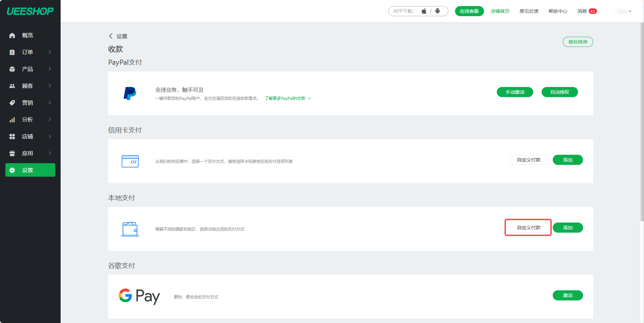Click the page vertical scrollbar
Image resolution: width=644 pixels, height=323 pixels.
coord(642,122)
